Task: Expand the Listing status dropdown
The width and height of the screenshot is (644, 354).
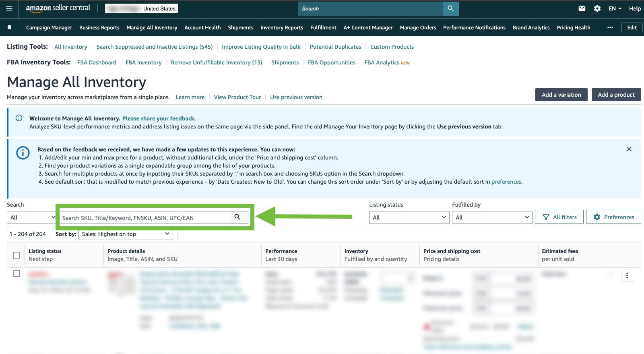Action: click(409, 217)
